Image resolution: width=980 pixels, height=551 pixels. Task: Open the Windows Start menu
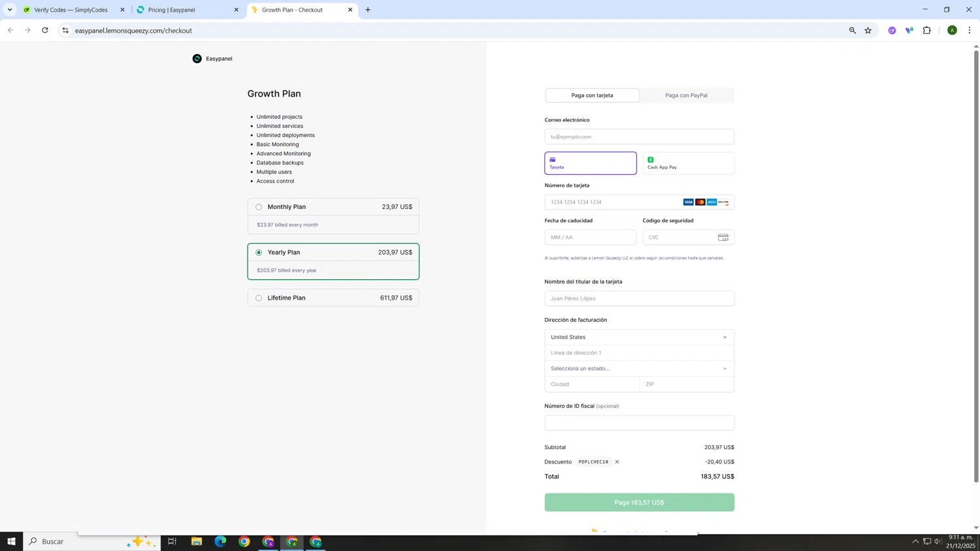pyautogui.click(x=11, y=541)
